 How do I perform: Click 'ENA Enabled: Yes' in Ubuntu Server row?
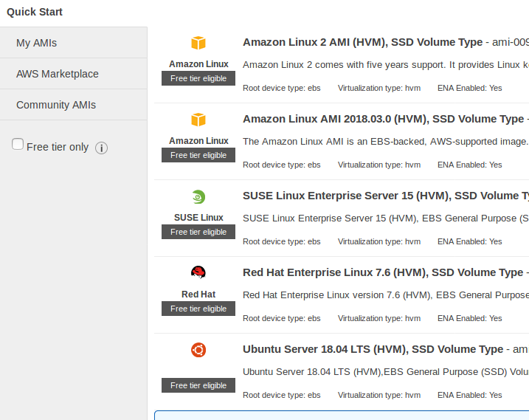click(x=470, y=395)
